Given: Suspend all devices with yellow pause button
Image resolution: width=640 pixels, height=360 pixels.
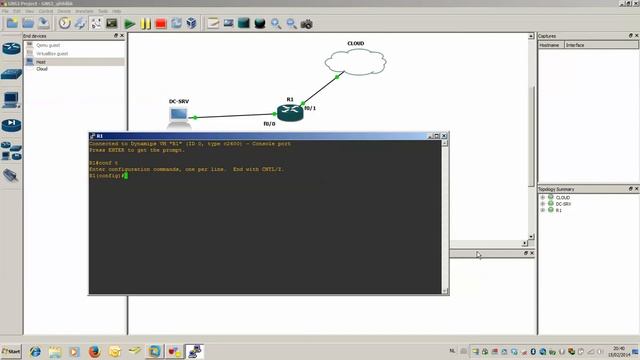Looking at the screenshot, I should coord(146,24).
